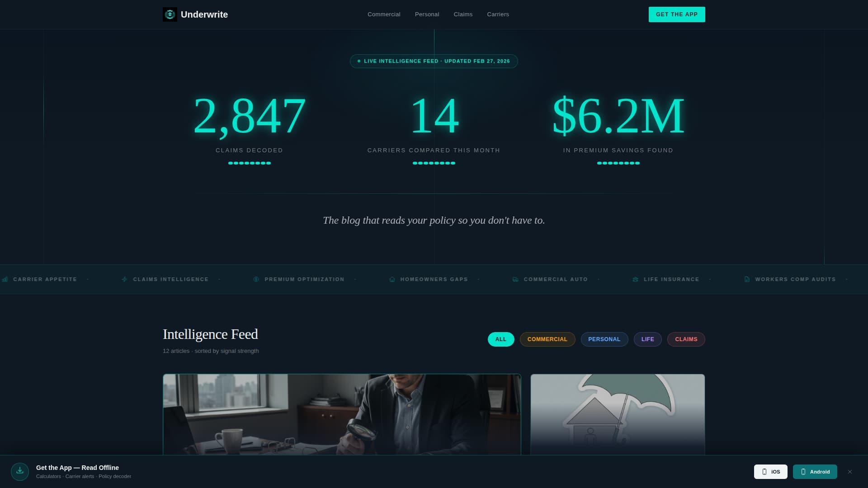Click the 'Get the App — Read Offline' title
Viewport: 868px width, 488px height.
77,468
